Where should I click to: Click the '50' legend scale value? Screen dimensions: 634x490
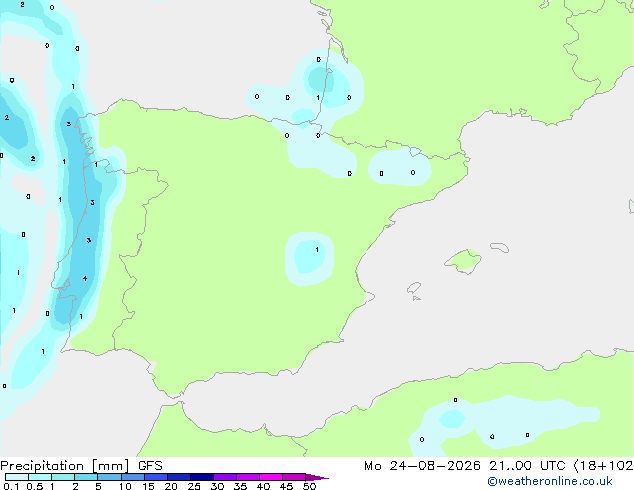(x=309, y=486)
